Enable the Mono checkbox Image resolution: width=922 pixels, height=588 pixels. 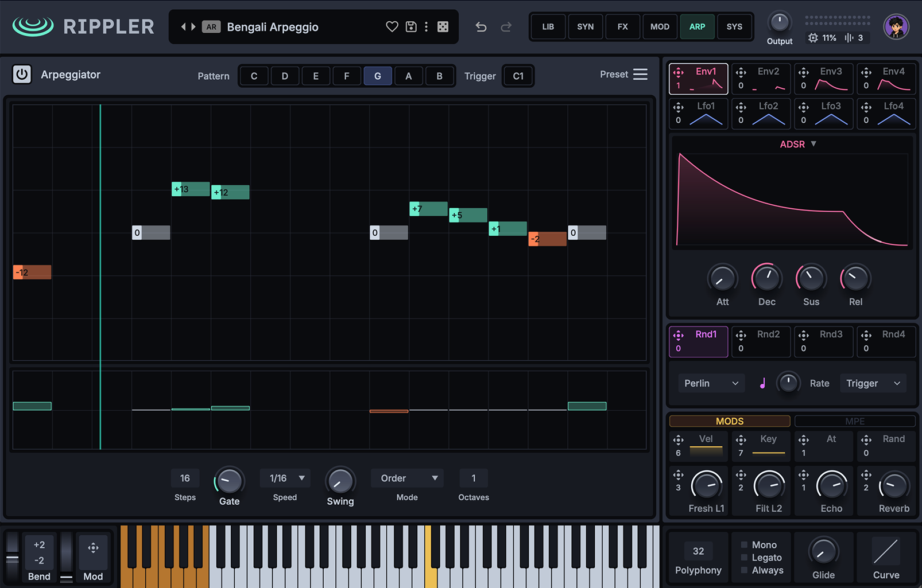tap(745, 544)
